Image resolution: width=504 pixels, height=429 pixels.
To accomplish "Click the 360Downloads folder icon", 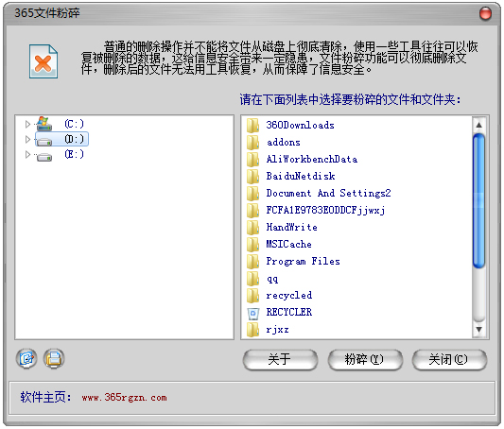I will tap(253, 126).
